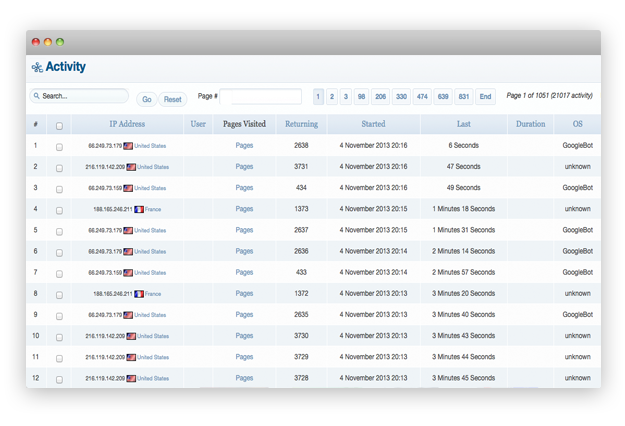The height and width of the screenshot is (426, 625).
Task: Toggle the select-all checkbox in the table header
Action: pos(59,126)
